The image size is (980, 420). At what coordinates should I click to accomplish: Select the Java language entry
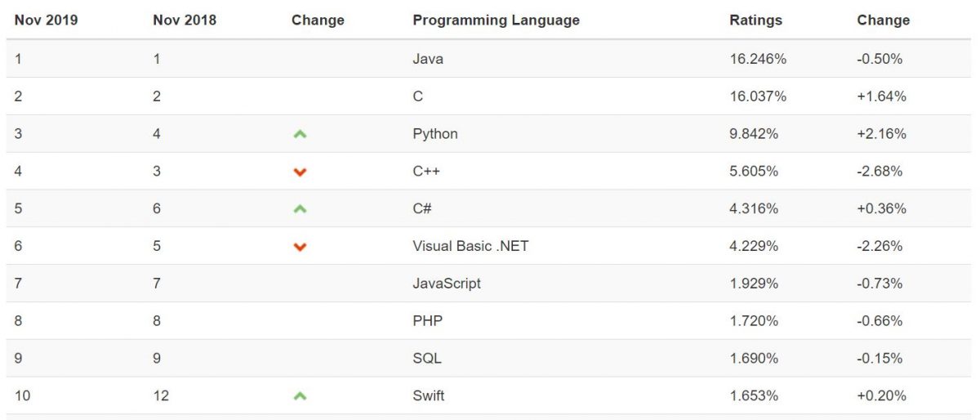428,59
